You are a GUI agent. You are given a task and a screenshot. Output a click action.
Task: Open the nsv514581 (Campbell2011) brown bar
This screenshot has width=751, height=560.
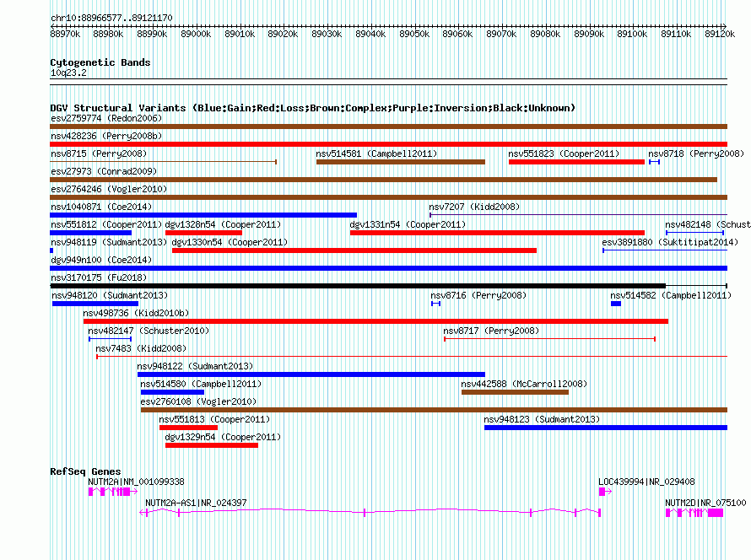click(x=401, y=162)
